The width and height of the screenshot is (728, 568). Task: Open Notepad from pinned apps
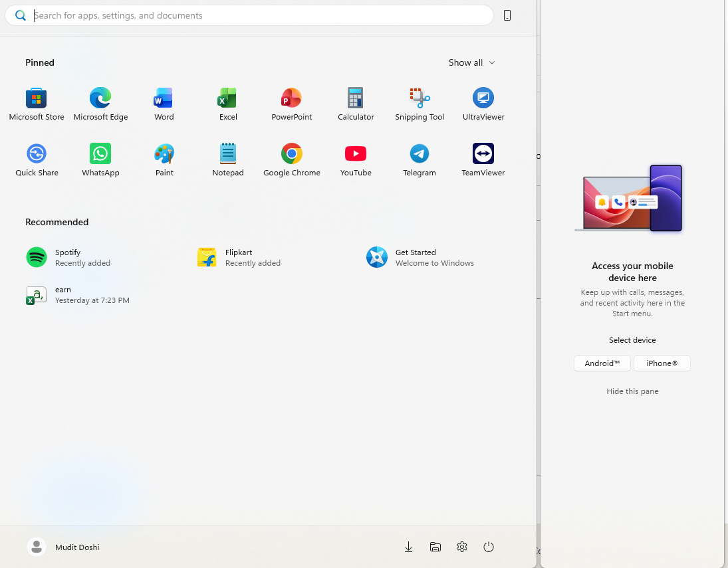pyautogui.click(x=228, y=160)
